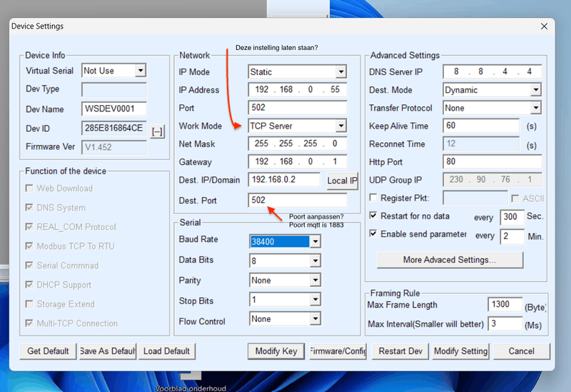Toggle the Web Download checkbox
Viewport: 571px width, 392px height.
tap(29, 189)
